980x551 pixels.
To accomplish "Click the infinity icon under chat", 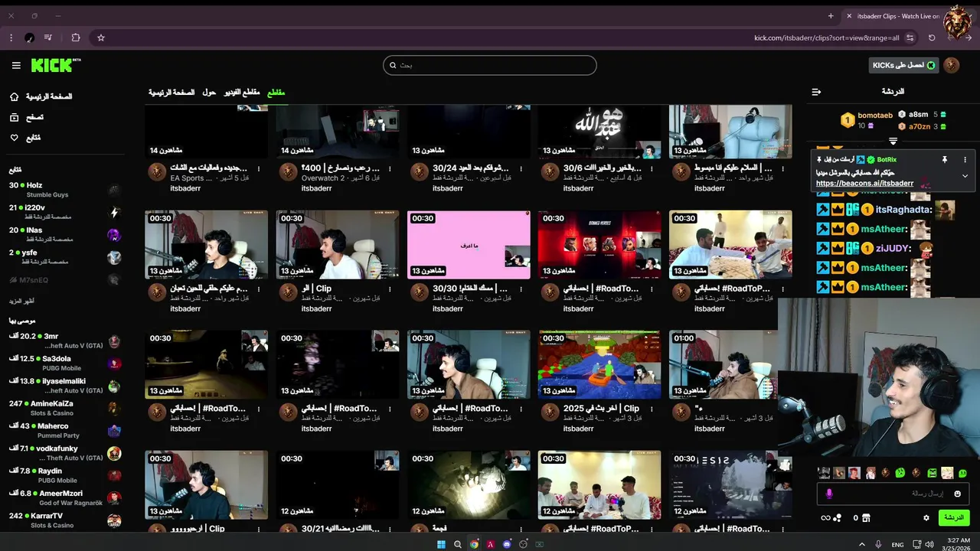I will pyautogui.click(x=825, y=518).
